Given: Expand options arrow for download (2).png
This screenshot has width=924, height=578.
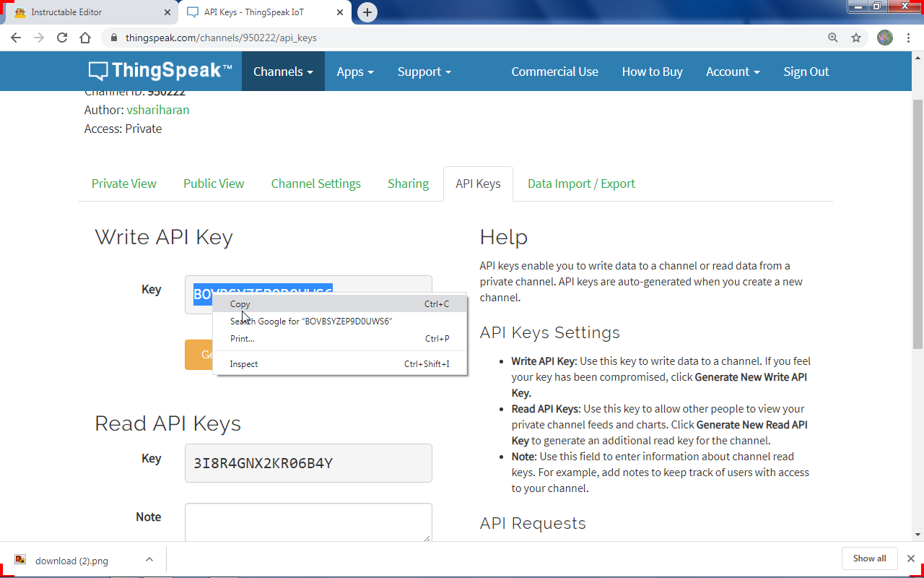Looking at the screenshot, I should [x=149, y=559].
